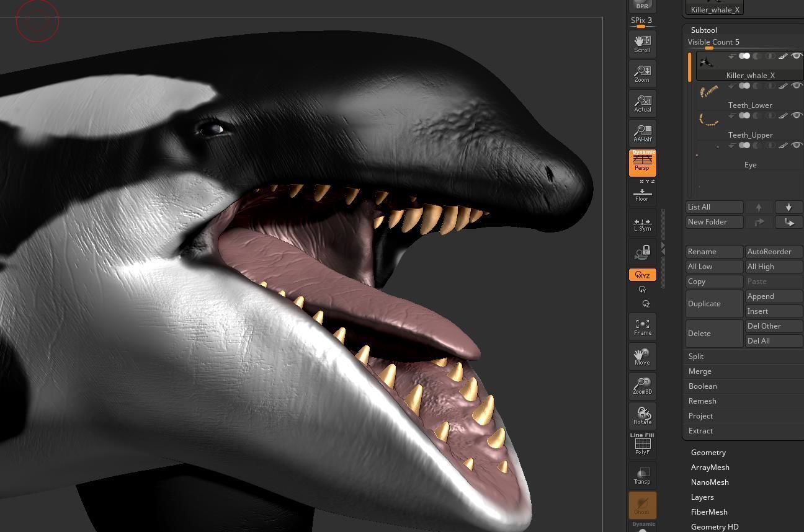Click the Y-axis rotation icon
The width and height of the screenshot is (804, 532).
pos(642,290)
